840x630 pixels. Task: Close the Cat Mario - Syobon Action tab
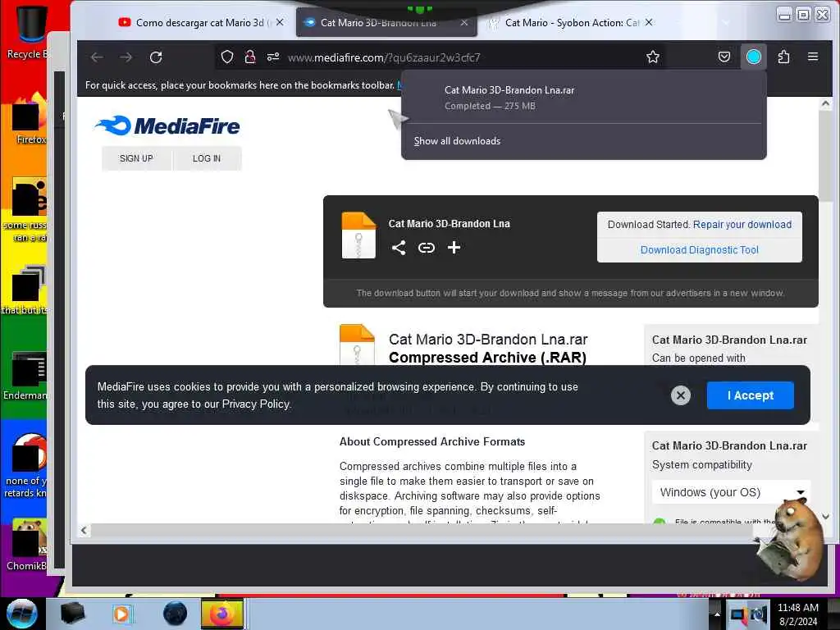pyautogui.click(x=649, y=22)
